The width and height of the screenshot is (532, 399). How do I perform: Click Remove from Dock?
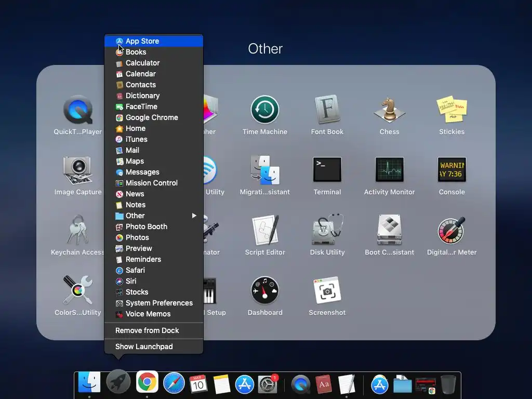point(154,330)
